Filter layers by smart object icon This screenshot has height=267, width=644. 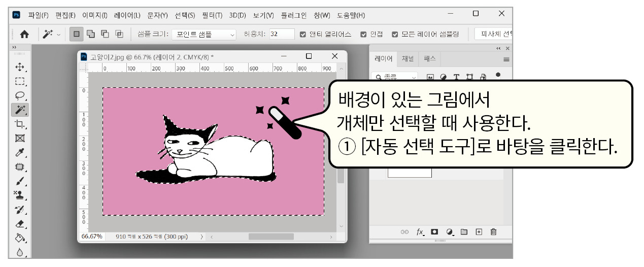(x=483, y=77)
